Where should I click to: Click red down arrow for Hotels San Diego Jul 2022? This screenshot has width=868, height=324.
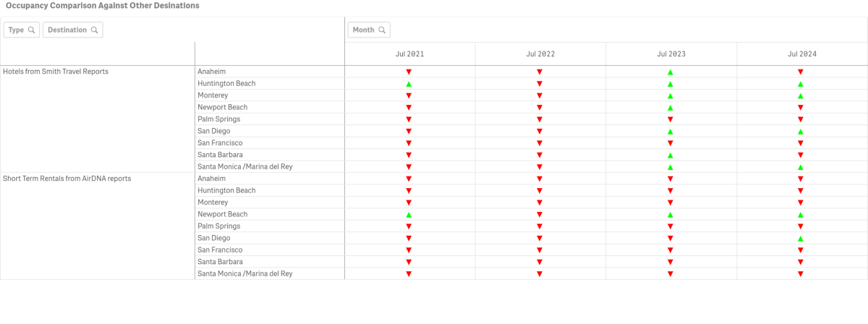[540, 132]
